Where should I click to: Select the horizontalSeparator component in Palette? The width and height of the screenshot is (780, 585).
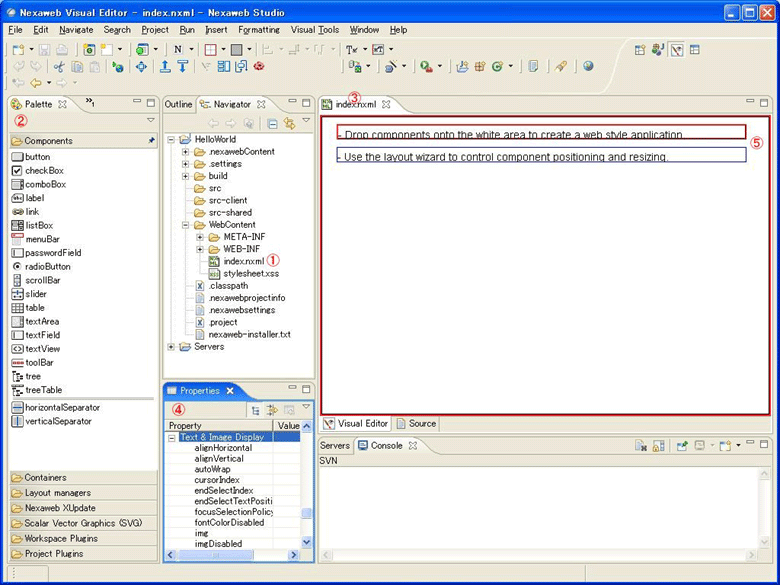56,407
